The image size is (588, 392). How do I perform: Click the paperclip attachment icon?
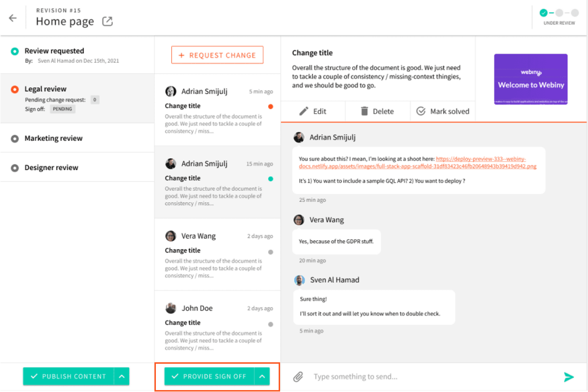298,377
